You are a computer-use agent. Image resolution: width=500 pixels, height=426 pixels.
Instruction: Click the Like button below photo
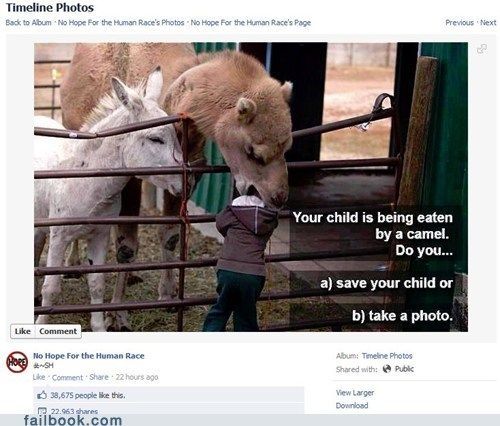click(23, 331)
